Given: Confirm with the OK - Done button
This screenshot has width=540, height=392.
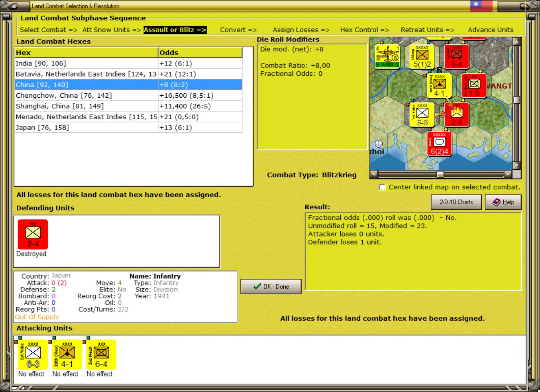Looking at the screenshot, I should 271,287.
